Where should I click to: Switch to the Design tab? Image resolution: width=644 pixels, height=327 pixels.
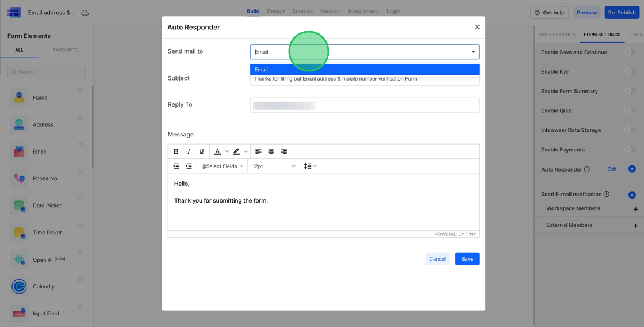point(275,12)
